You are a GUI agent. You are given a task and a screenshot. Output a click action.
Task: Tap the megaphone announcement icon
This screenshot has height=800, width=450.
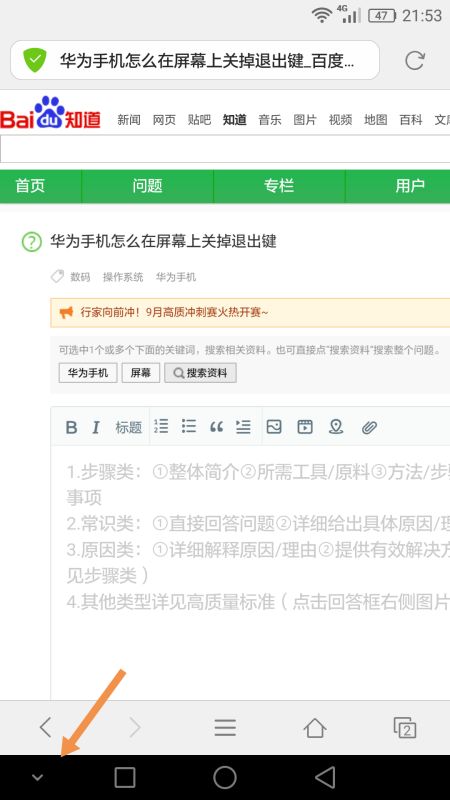(66, 312)
